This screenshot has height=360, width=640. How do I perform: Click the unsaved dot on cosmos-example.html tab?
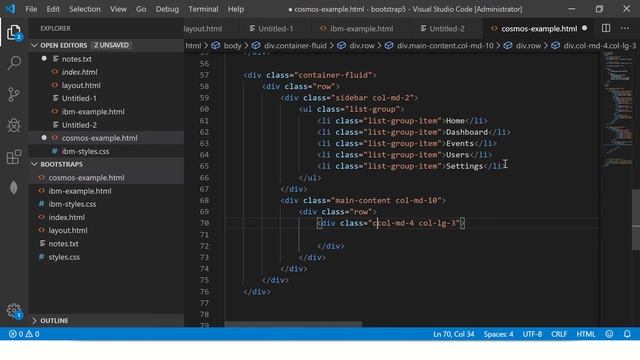[x=584, y=28]
